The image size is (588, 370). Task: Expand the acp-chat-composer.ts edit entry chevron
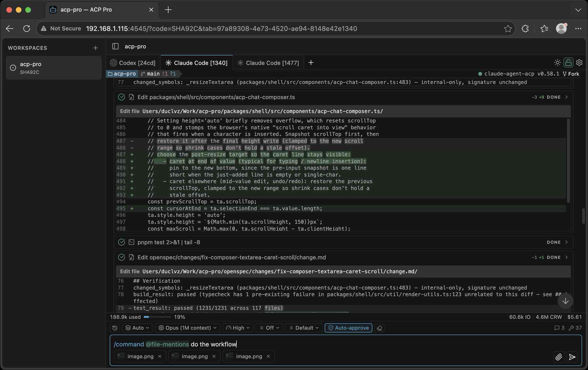tap(567, 97)
